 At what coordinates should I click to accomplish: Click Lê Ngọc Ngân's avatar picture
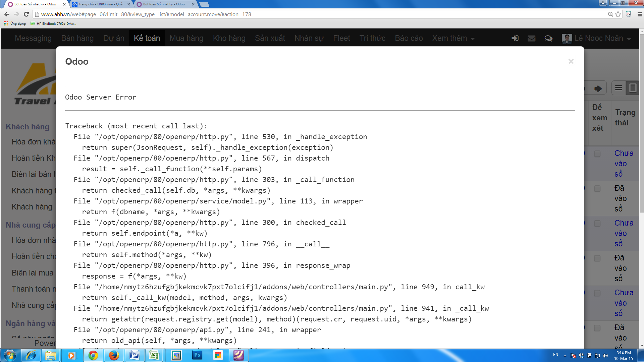pyautogui.click(x=567, y=39)
